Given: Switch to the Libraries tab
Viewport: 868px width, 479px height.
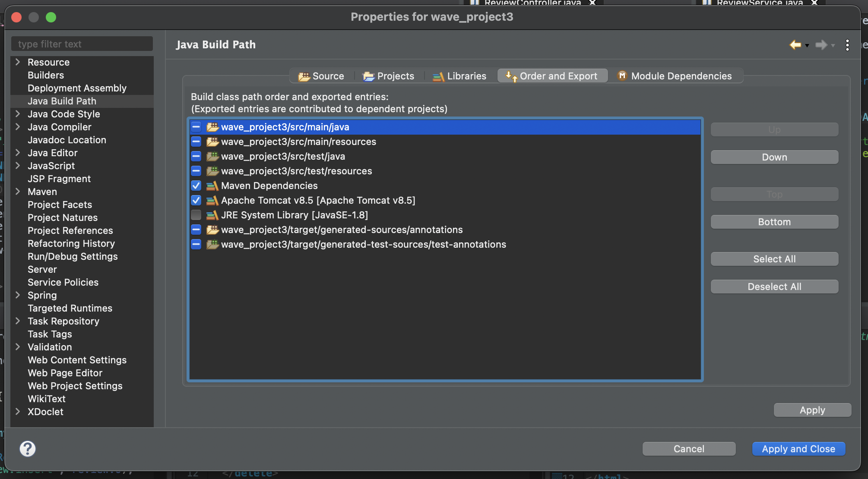Looking at the screenshot, I should pyautogui.click(x=459, y=76).
